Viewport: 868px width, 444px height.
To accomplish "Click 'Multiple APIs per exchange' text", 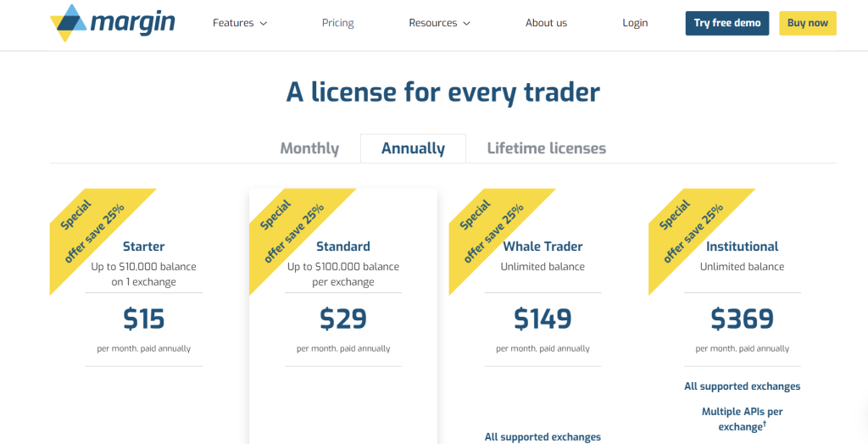I will (743, 419).
